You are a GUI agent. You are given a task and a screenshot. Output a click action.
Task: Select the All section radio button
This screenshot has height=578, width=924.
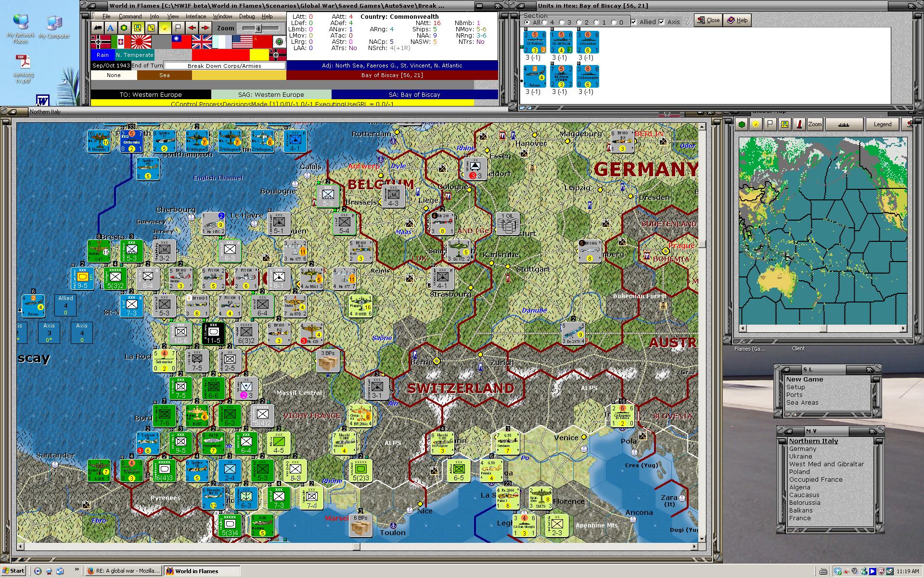[x=527, y=22]
